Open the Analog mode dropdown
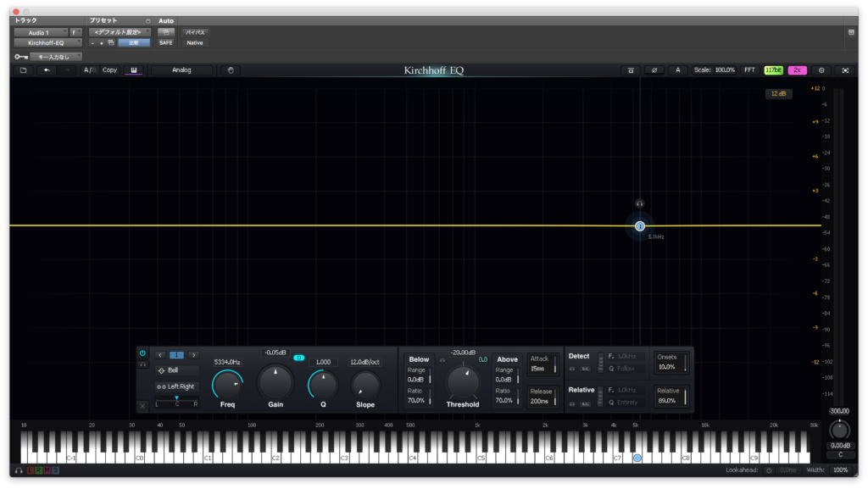Viewport: 868px width, 489px height. click(182, 70)
